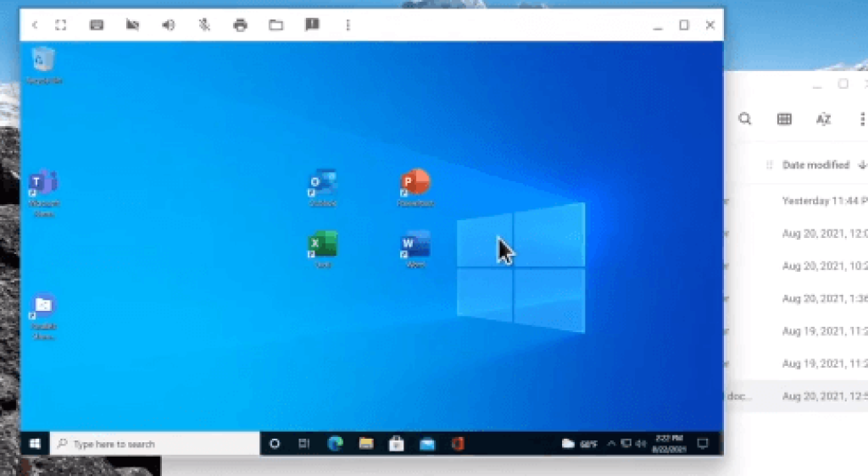Click the search icon in Files window
868x476 pixels.
(x=745, y=119)
